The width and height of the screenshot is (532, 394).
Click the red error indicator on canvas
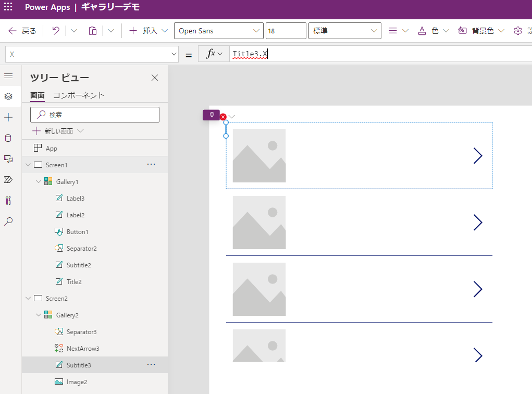[223, 117]
